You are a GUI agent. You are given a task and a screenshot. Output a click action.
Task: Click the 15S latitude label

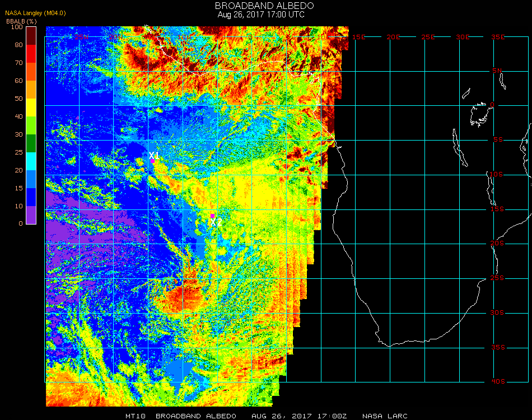(497, 209)
